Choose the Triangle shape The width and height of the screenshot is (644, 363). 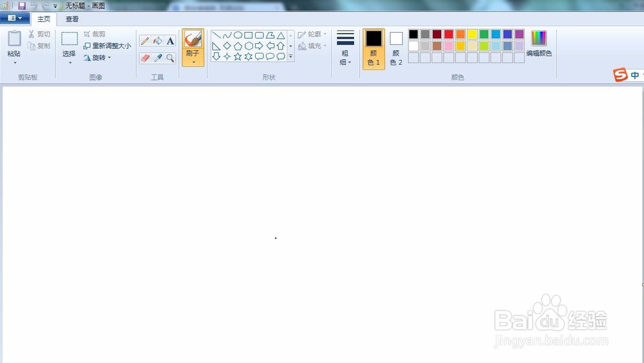(281, 35)
